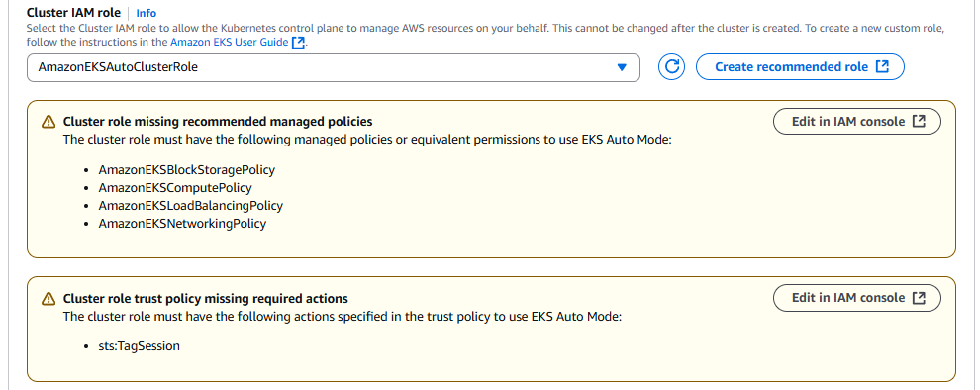The image size is (980, 390).
Task: Click the Cluster role trust policy missing required actions heading
Action: [x=206, y=299]
